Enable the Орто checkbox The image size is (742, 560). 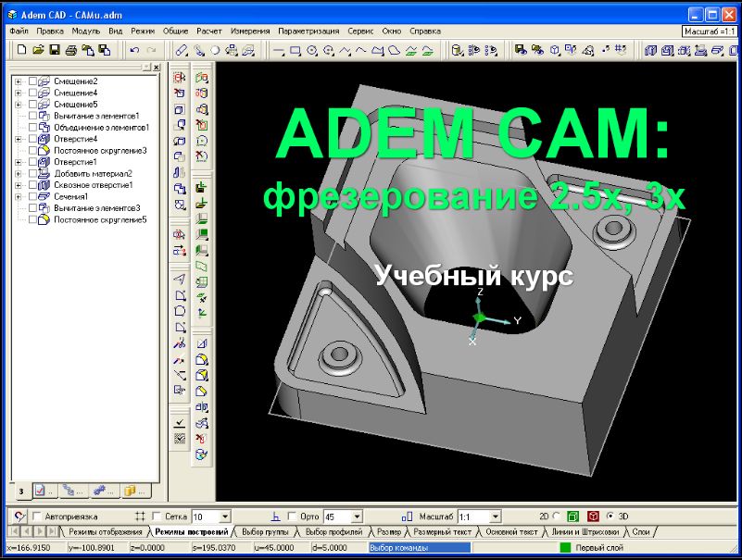point(292,516)
